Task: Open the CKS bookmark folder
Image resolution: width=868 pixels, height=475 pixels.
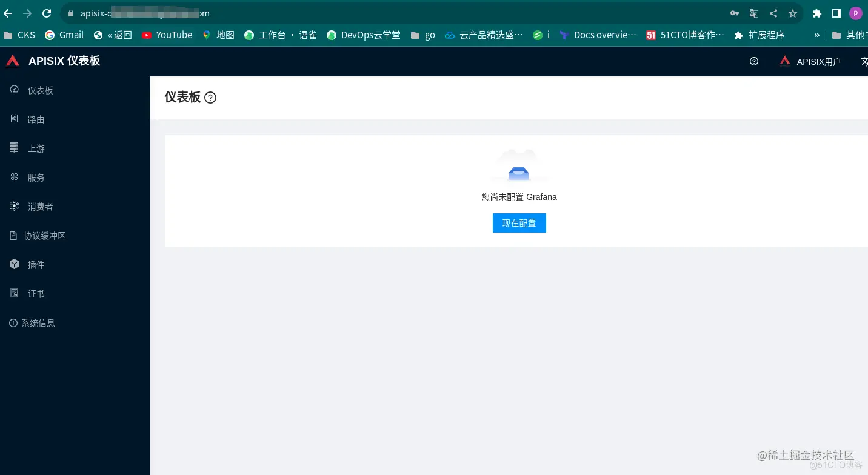Action: click(19, 35)
